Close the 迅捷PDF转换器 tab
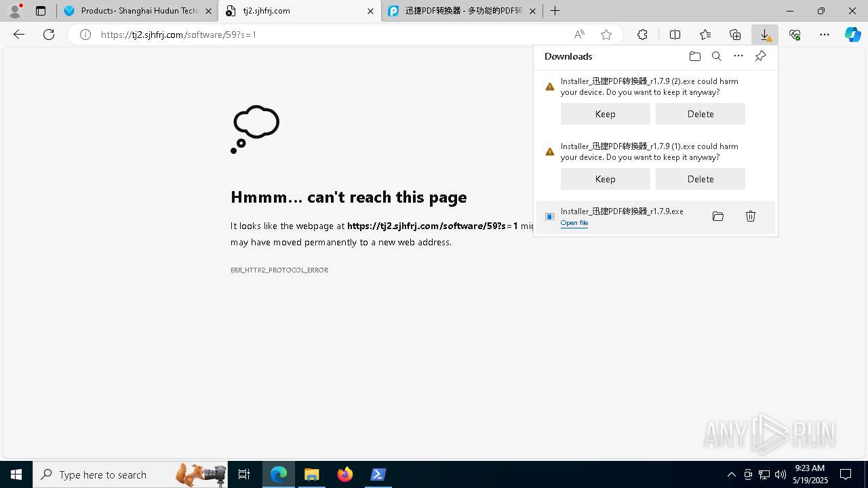 click(533, 11)
